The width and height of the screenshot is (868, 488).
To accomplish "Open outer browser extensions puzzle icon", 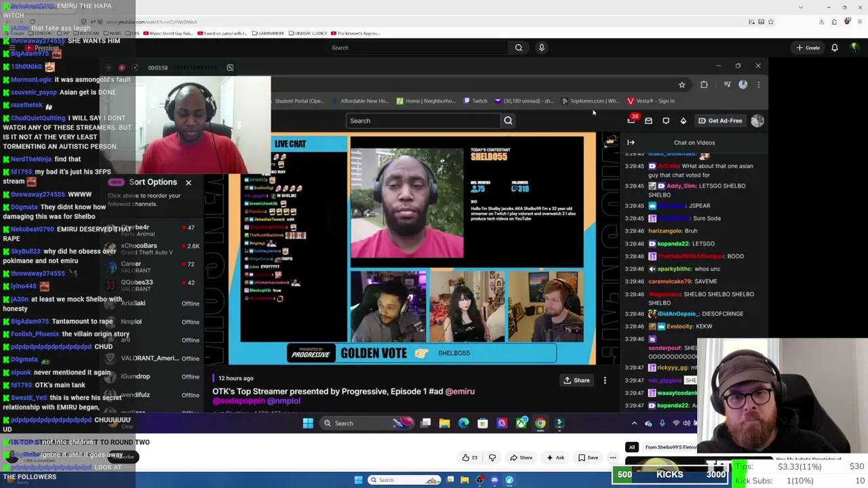I will point(835,22).
